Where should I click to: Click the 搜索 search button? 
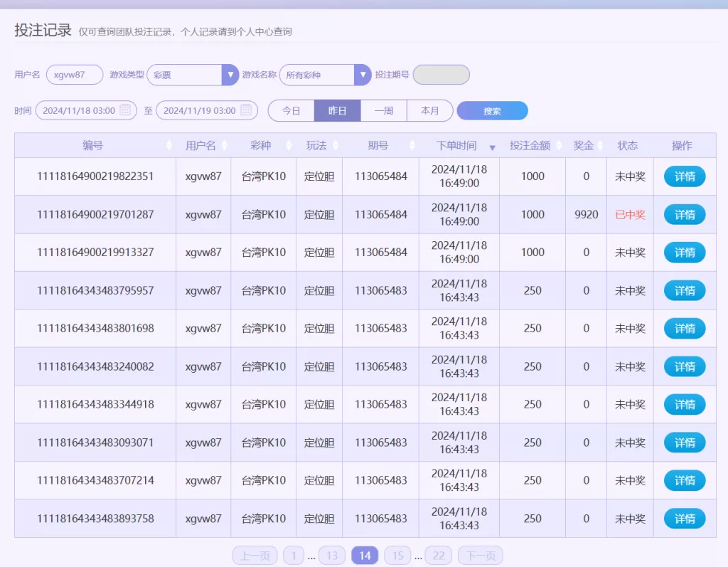(x=492, y=110)
